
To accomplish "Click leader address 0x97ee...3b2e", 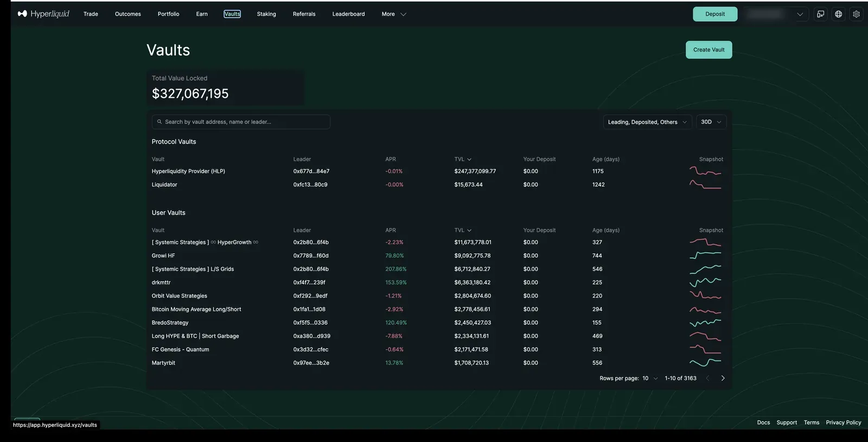I will (x=311, y=363).
